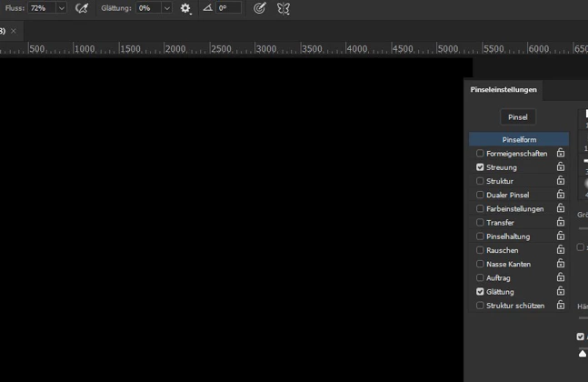Viewport: 588px width, 382px height.
Task: Select the Pinselform section
Action: pos(519,139)
